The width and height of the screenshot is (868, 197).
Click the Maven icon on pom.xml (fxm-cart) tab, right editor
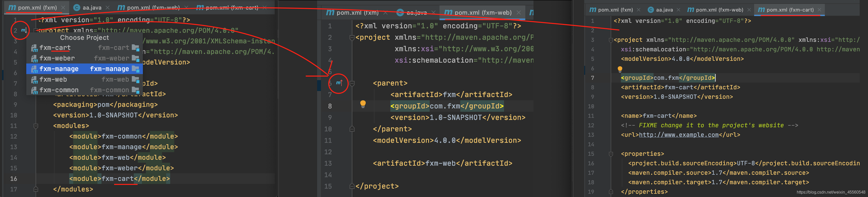coord(761,10)
